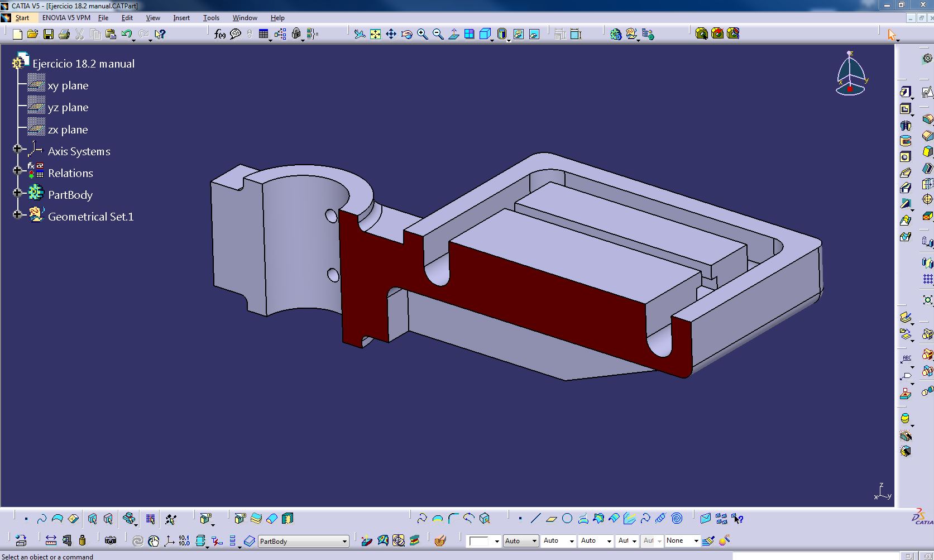This screenshot has height=560, width=934.
Task: Click the Paste clipboard icon
Action: point(111,34)
